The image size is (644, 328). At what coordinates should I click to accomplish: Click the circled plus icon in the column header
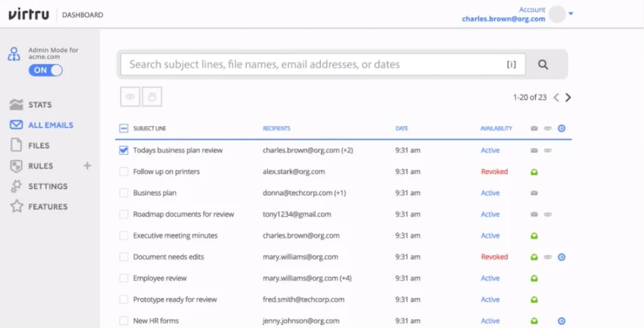[x=561, y=129]
